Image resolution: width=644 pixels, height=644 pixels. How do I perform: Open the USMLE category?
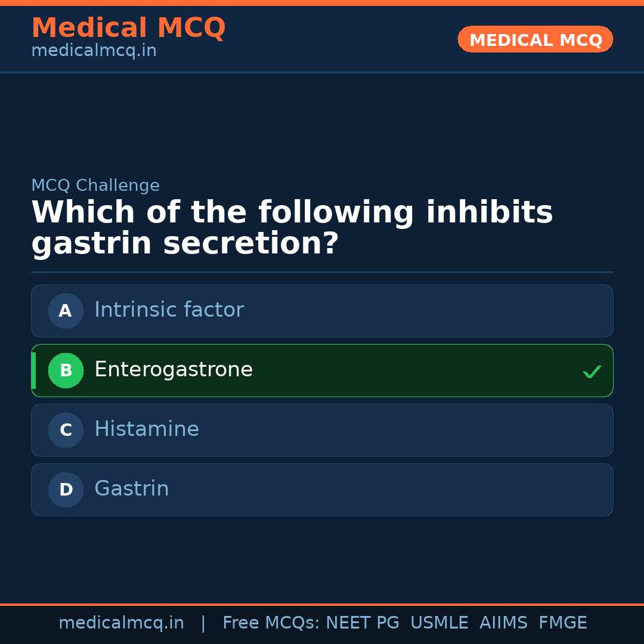(x=439, y=623)
